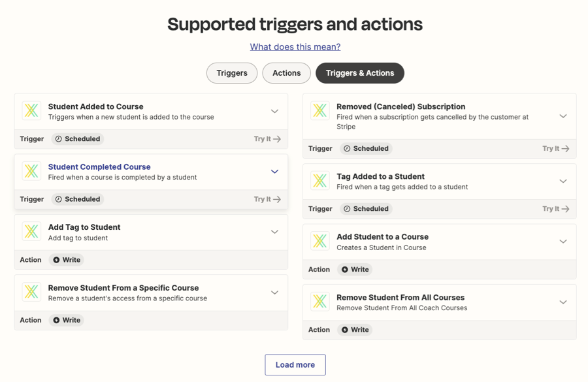588x382 pixels.
Task: Click the Creates a Student in Course description
Action: point(382,247)
